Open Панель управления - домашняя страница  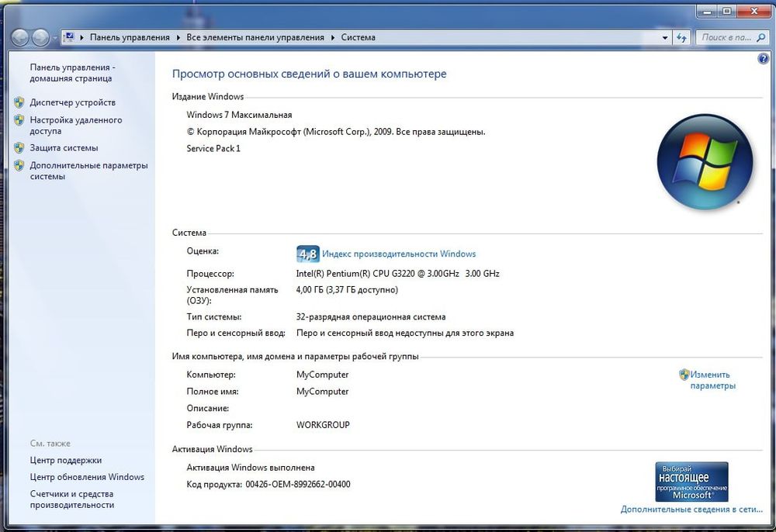[x=72, y=73]
